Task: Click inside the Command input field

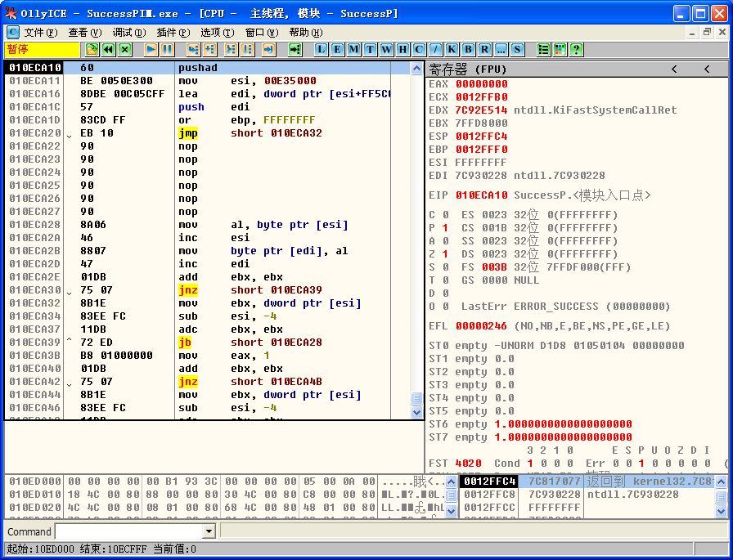Action: coord(129,531)
